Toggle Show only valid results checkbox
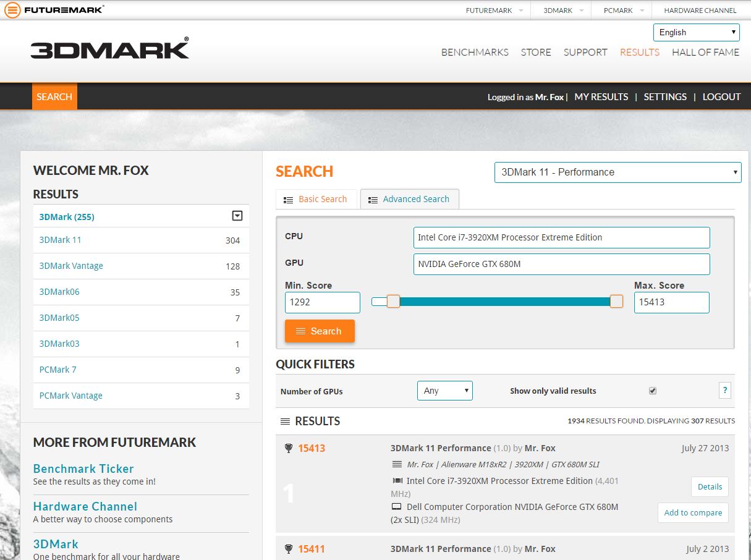This screenshot has height=560, width=751. [x=653, y=391]
